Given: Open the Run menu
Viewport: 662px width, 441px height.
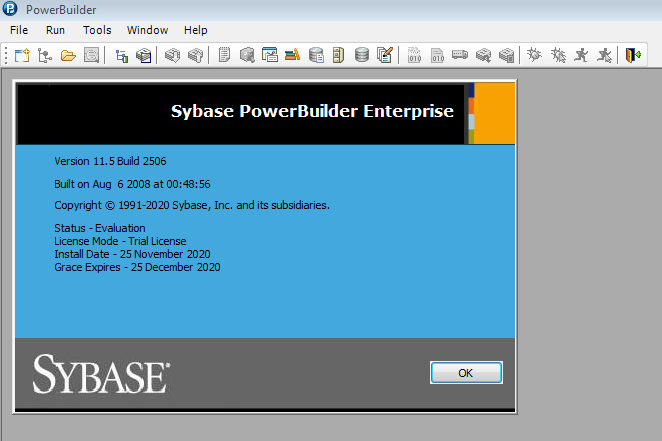Looking at the screenshot, I should pyautogui.click(x=55, y=30).
